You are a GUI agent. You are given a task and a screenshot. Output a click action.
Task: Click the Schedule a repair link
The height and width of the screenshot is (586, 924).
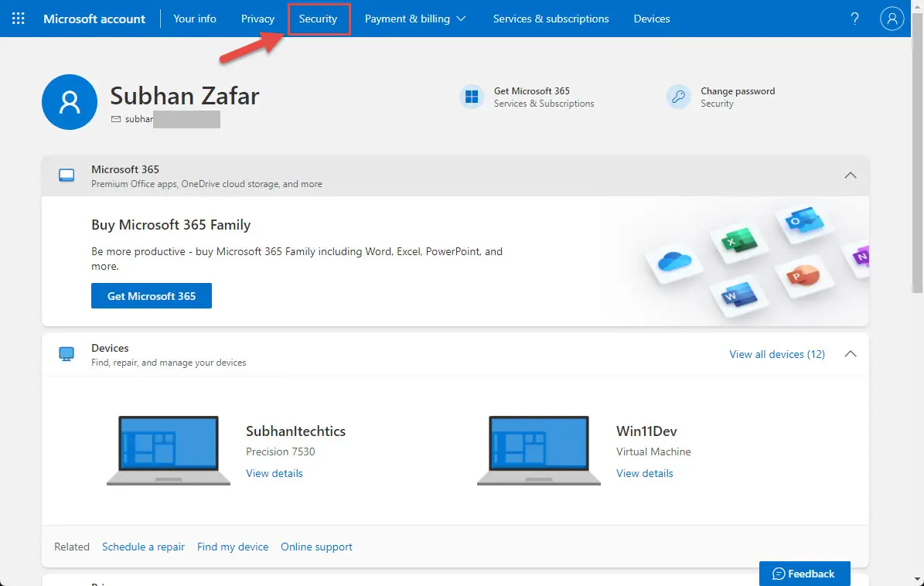tap(143, 547)
